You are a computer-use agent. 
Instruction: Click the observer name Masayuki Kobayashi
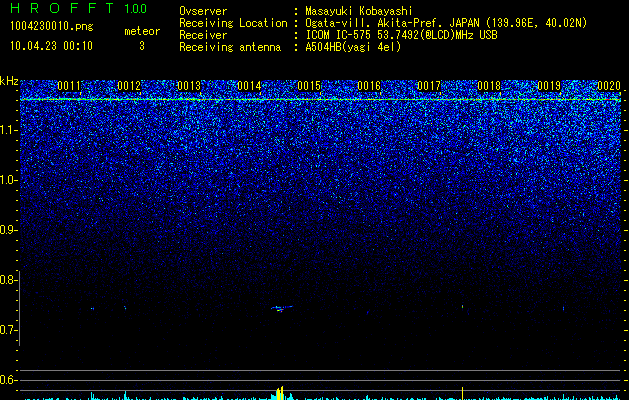359,11
